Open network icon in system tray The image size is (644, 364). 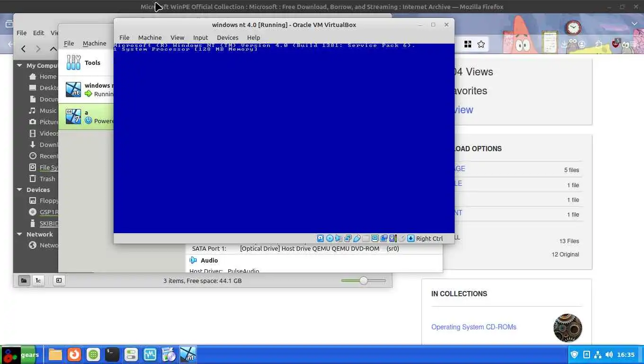(598, 355)
